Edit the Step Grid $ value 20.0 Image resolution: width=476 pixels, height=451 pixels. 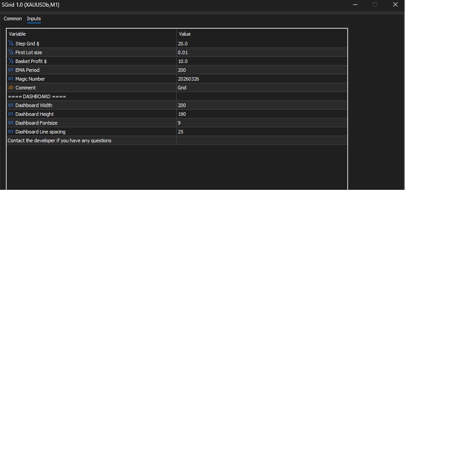click(262, 44)
